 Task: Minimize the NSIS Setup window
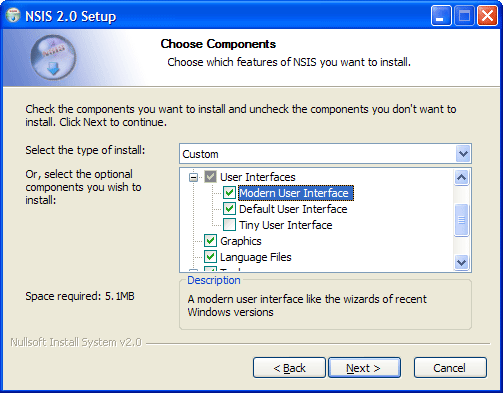pos(441,16)
